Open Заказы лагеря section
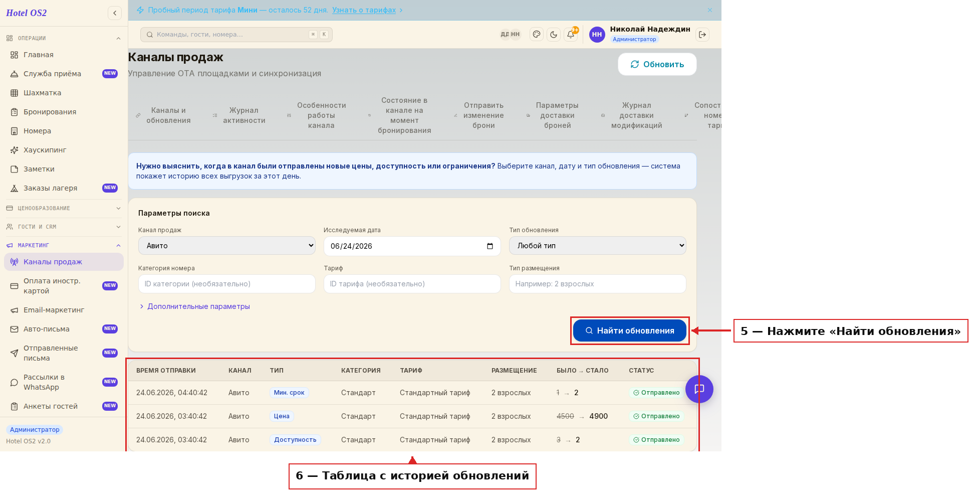 (64, 188)
